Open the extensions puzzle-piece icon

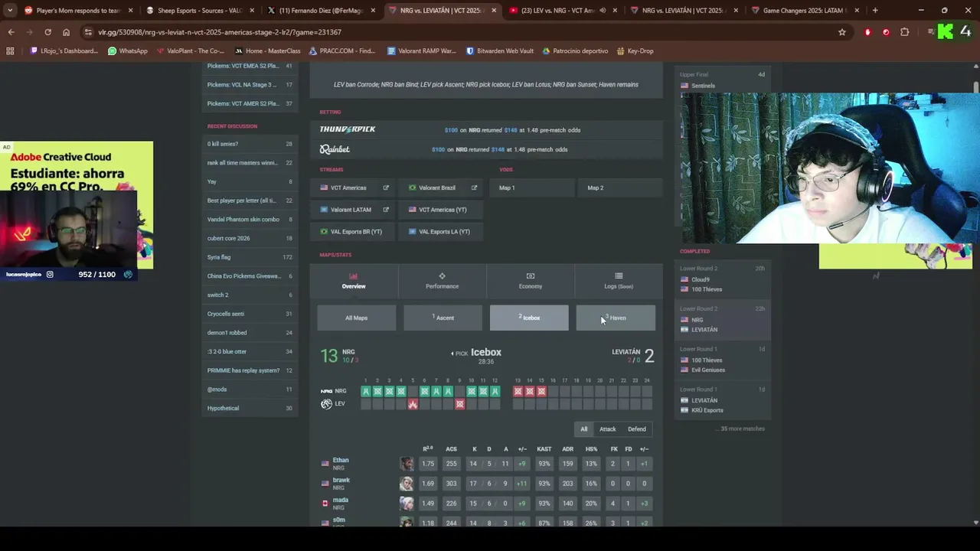[905, 32]
